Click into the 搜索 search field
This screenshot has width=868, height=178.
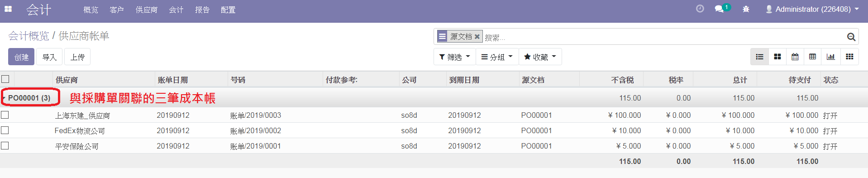[x=663, y=37]
